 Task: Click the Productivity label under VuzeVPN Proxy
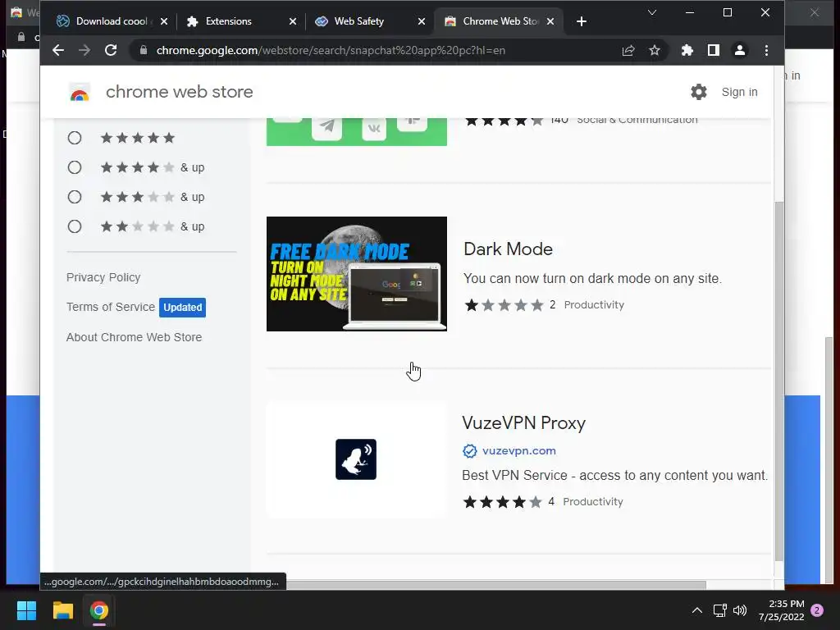point(593,502)
